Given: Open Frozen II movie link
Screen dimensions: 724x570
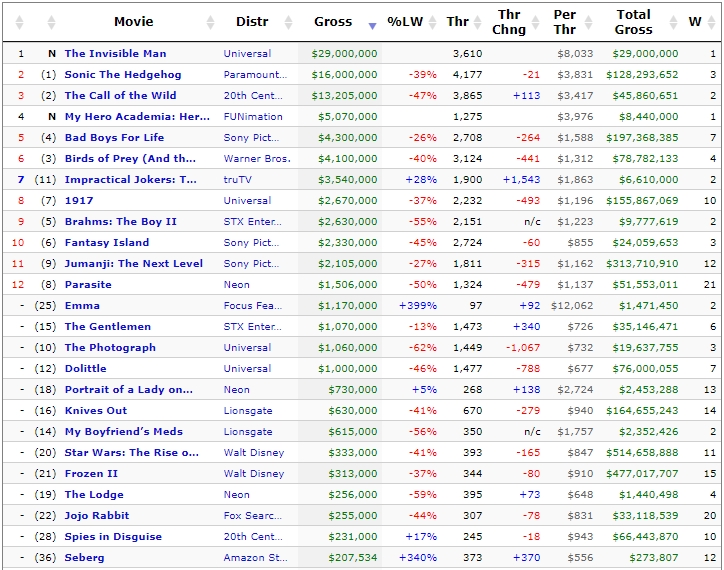Looking at the screenshot, I should (91, 474).
